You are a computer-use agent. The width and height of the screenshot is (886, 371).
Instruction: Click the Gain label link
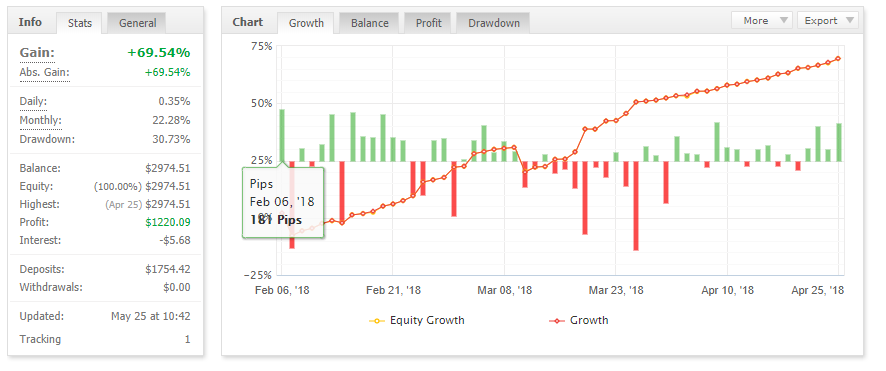[37, 54]
